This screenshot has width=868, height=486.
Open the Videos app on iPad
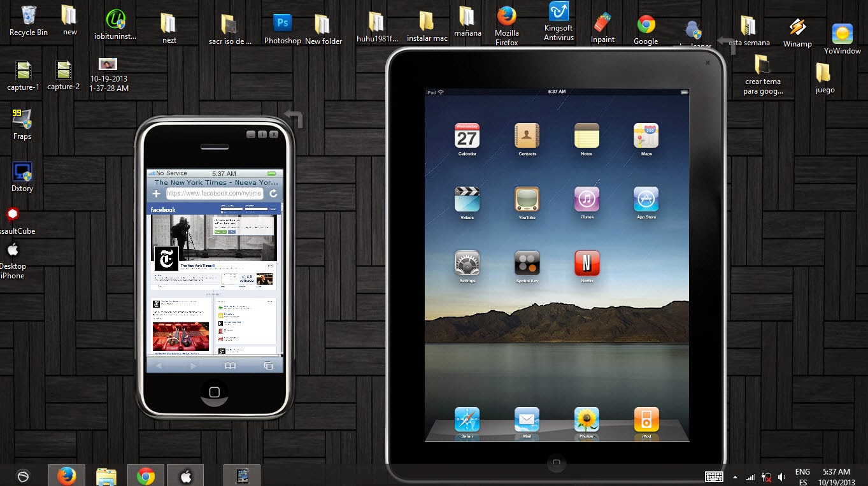point(467,199)
